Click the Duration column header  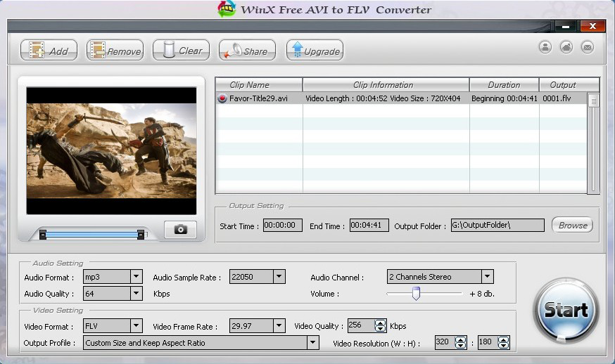tap(505, 85)
